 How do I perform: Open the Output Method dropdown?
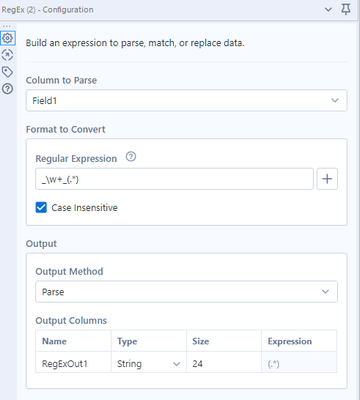[186, 292]
